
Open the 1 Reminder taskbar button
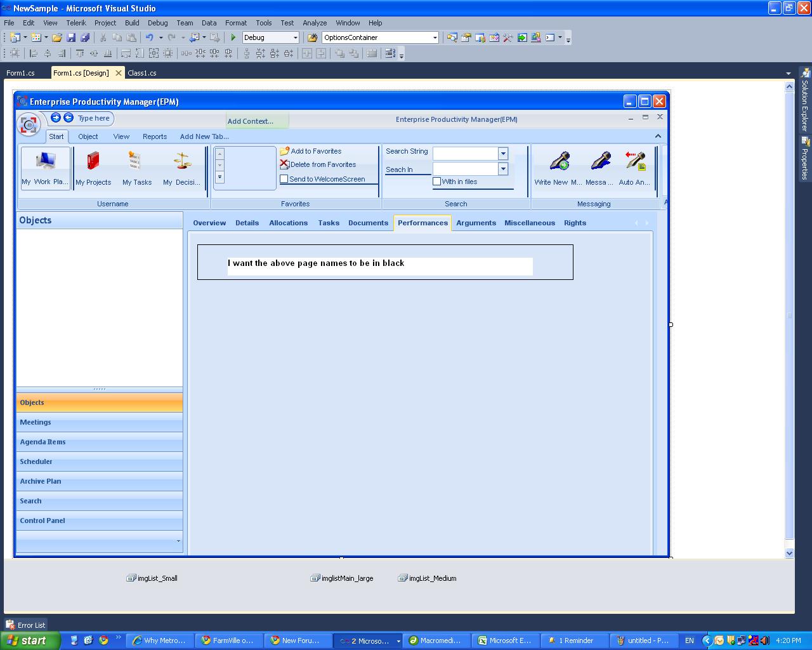click(575, 640)
